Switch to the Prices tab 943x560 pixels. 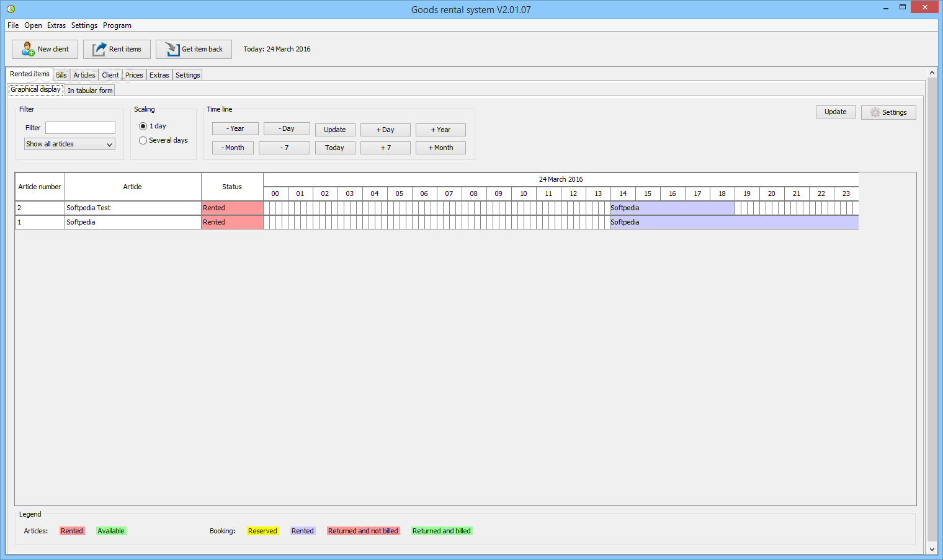point(134,75)
